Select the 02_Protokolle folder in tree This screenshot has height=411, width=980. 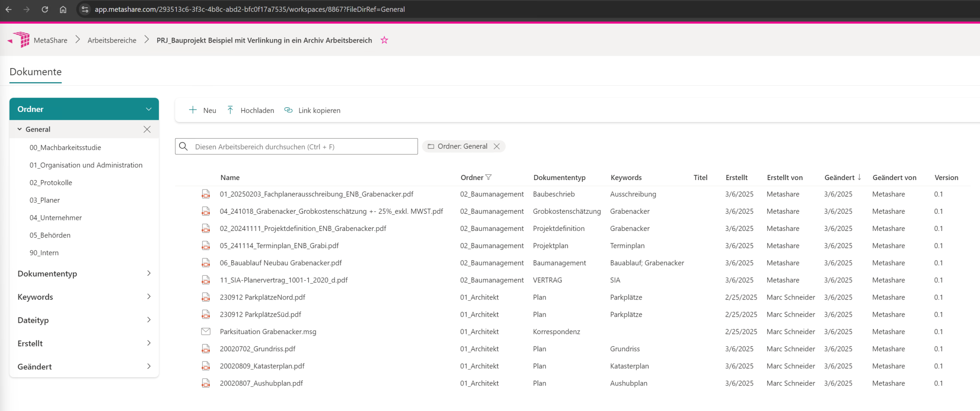51,183
